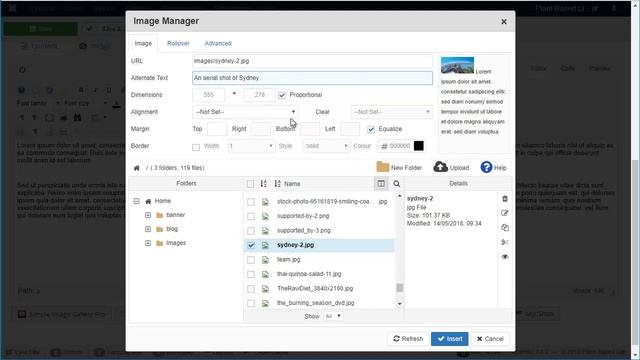The height and width of the screenshot is (360, 640).
Task: Click the file list scrollbar thumb
Action: [x=400, y=288]
